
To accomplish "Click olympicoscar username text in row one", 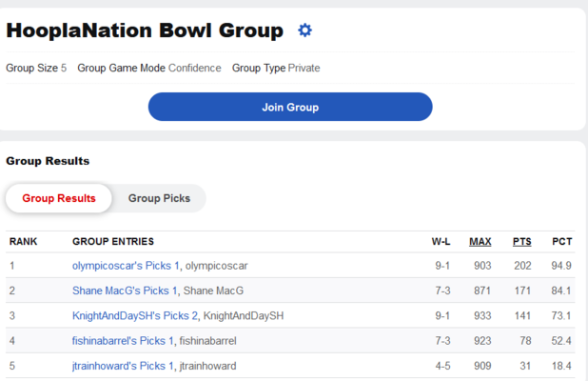I will pyautogui.click(x=216, y=266).
